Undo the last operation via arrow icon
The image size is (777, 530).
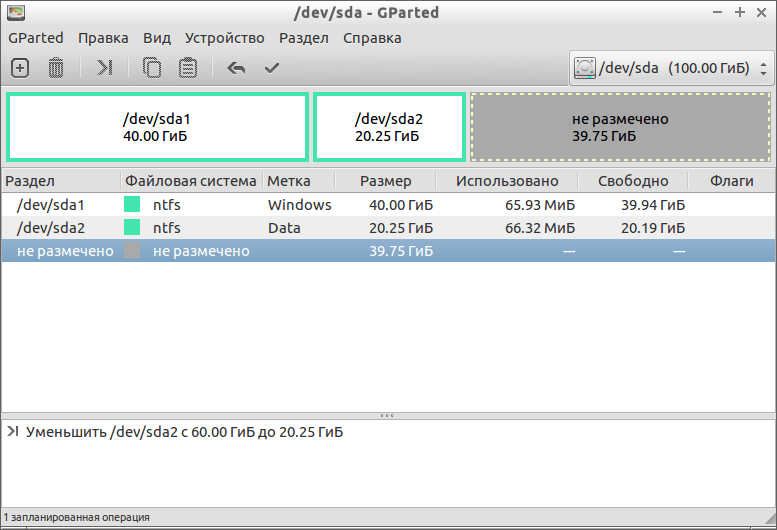pyautogui.click(x=236, y=68)
